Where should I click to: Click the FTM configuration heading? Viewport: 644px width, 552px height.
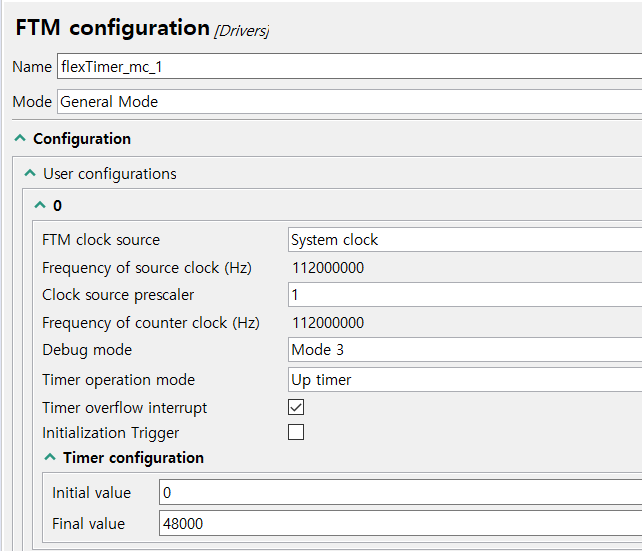coord(113,28)
